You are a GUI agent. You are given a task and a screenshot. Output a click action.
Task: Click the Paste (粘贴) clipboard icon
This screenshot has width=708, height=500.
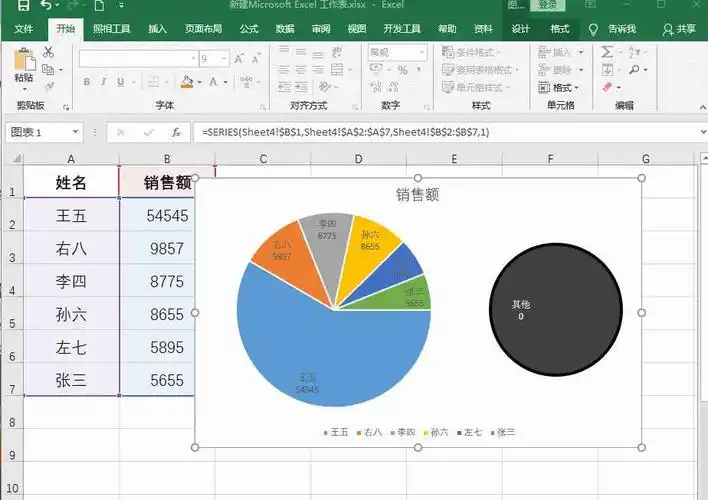pyautogui.click(x=23, y=61)
